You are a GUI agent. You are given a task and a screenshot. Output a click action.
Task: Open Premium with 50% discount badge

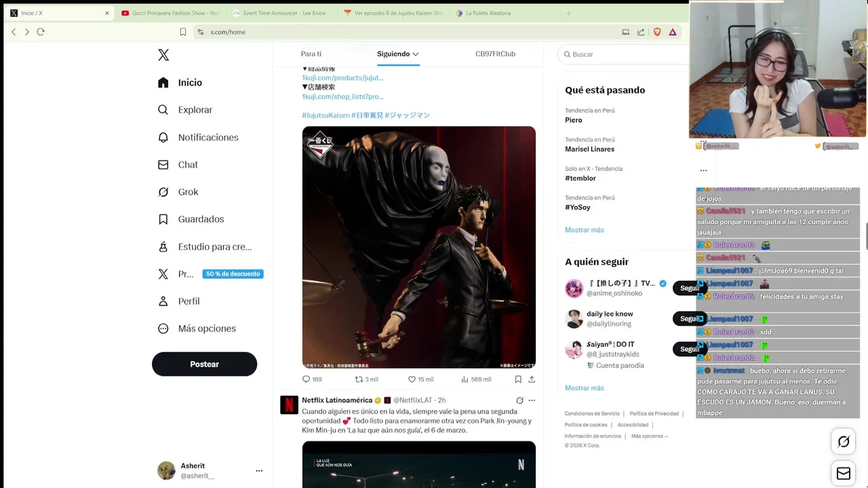click(210, 274)
